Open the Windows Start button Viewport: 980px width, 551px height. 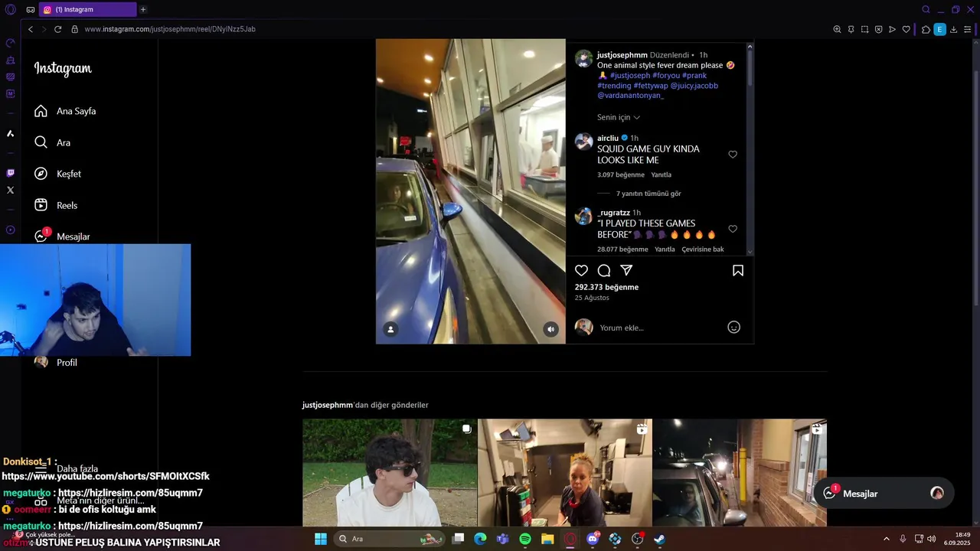click(x=320, y=539)
